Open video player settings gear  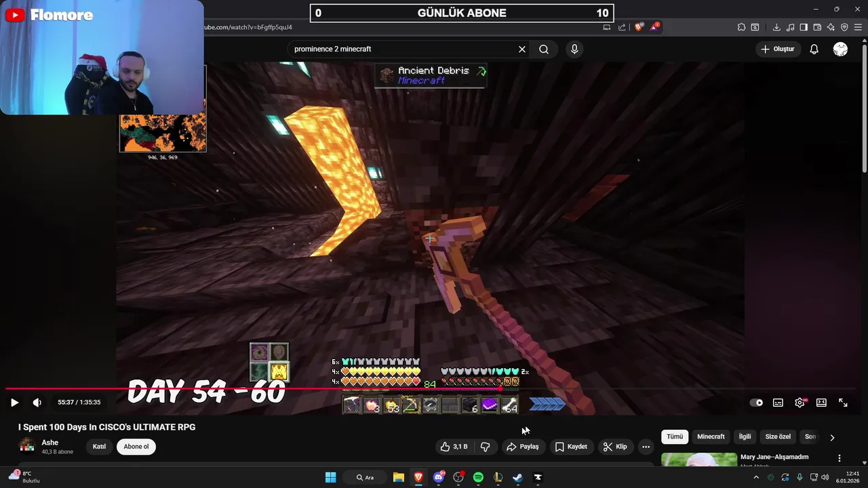(800, 403)
